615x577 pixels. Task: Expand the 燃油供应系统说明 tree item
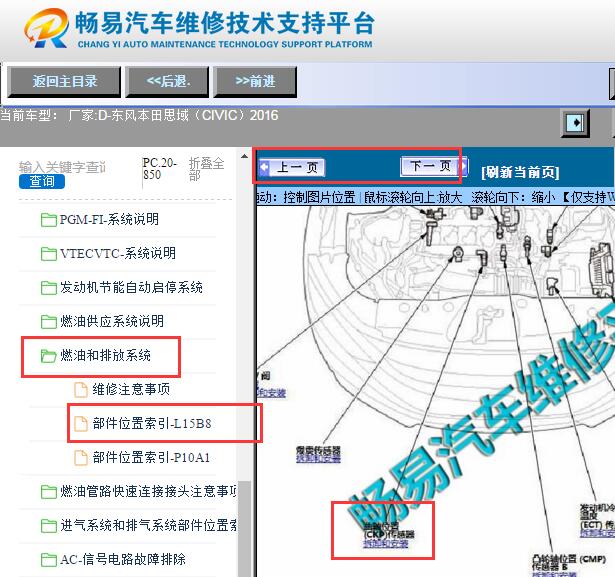point(112,321)
